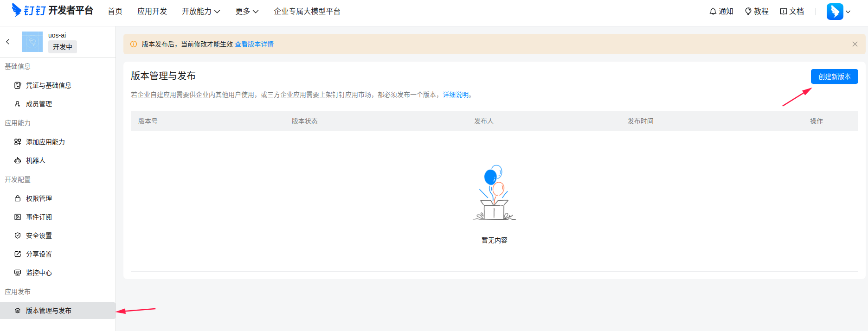This screenshot has width=868, height=331.
Task: Click the documentation book icon
Action: pos(784,11)
